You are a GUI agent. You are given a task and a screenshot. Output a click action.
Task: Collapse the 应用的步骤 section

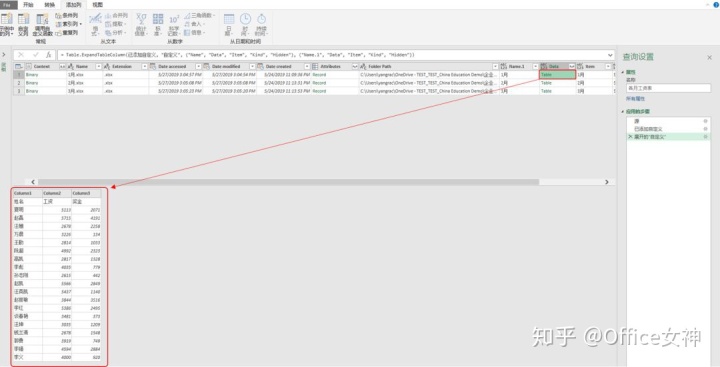pyautogui.click(x=624, y=111)
